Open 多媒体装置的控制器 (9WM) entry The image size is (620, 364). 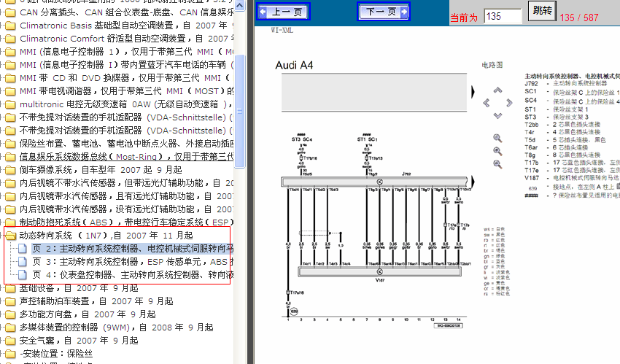117,328
